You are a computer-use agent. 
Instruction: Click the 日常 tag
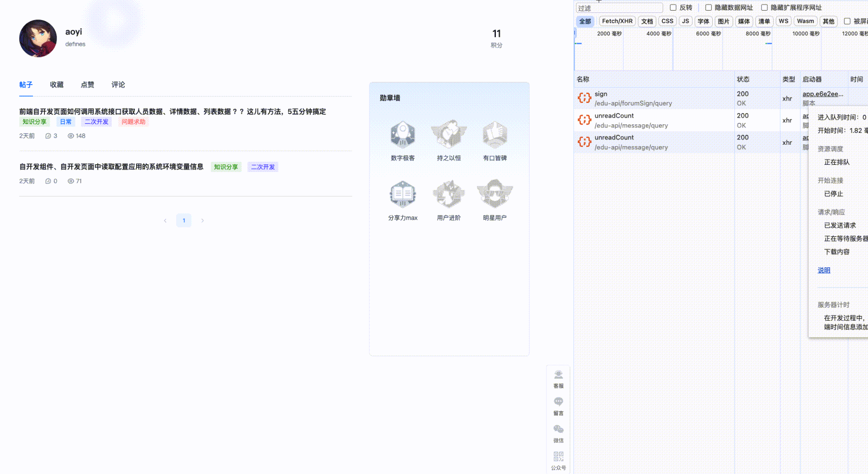(66, 122)
